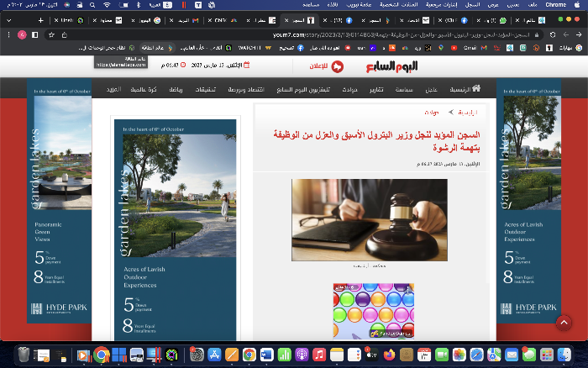Open the YouTube bookmark icon
The width and height of the screenshot is (588, 368).
(x=454, y=48)
